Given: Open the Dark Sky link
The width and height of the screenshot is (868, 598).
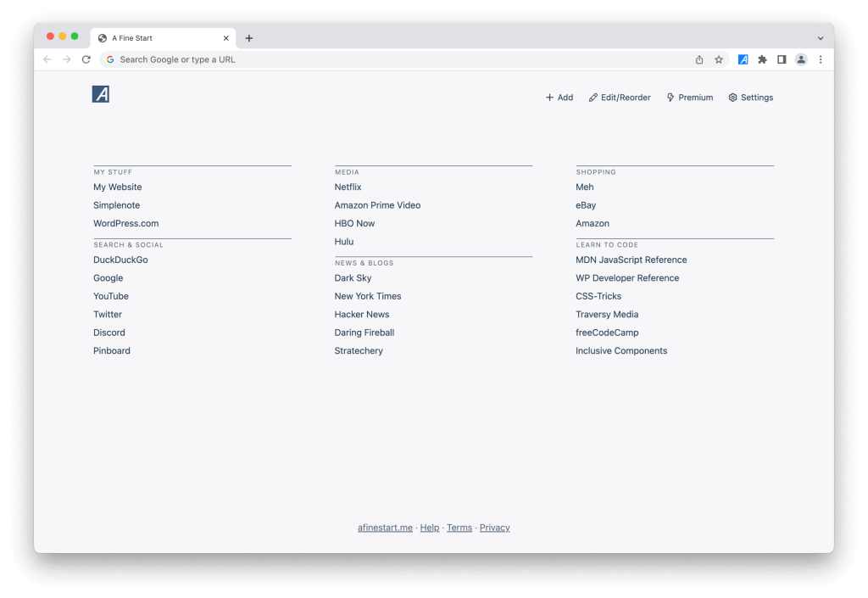Looking at the screenshot, I should click(x=353, y=278).
